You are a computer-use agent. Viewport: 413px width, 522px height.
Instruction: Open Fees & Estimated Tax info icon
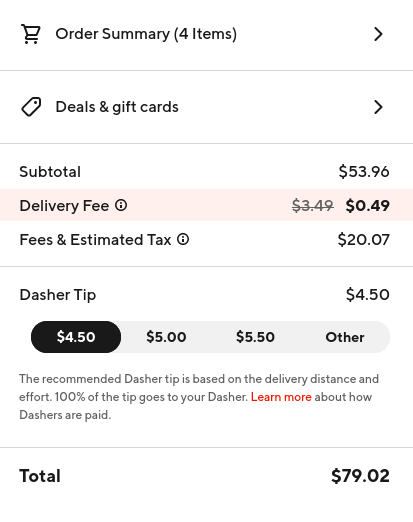click(x=183, y=239)
